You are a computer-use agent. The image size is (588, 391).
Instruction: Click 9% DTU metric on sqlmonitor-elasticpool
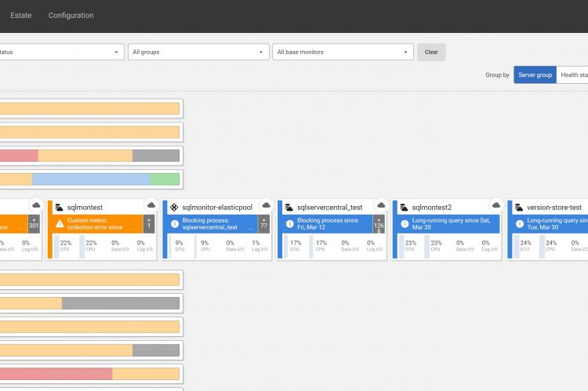coord(180,245)
